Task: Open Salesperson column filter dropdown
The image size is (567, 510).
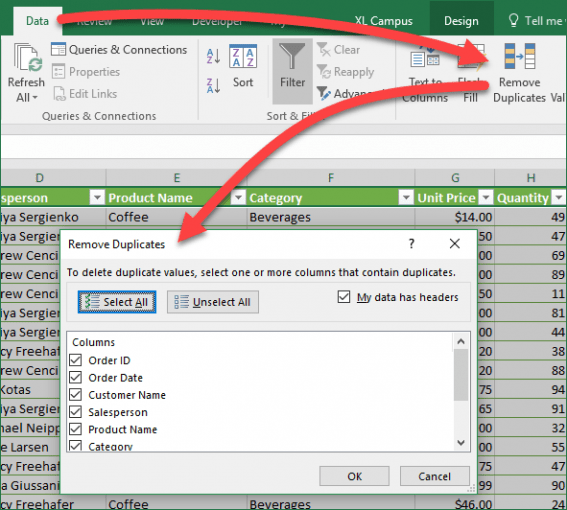Action: 97,198
